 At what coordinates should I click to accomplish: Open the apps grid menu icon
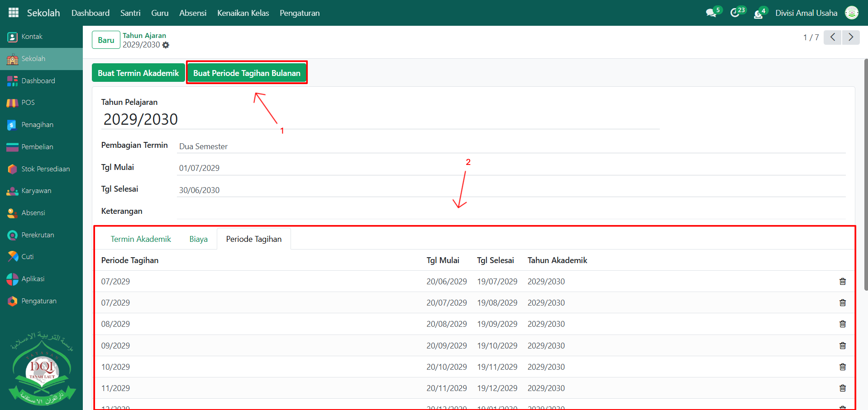(14, 13)
